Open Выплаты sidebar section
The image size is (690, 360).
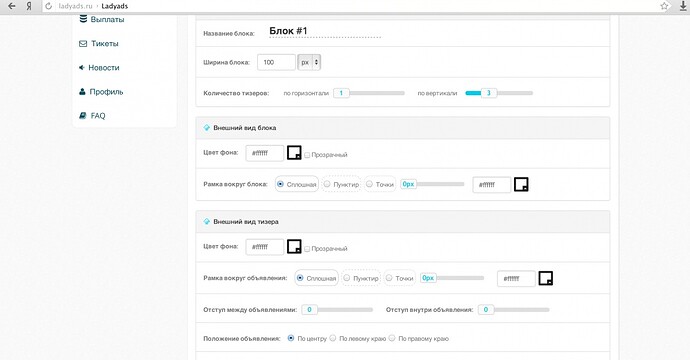(107, 19)
